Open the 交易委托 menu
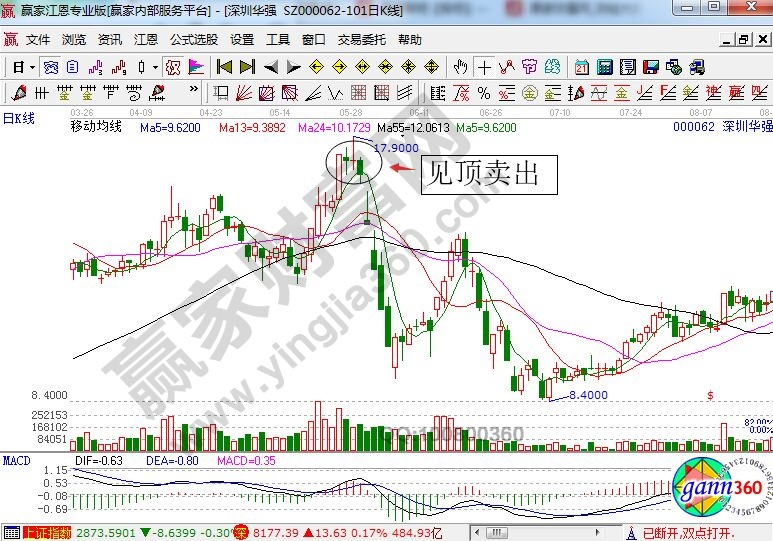This screenshot has width=773, height=541. (x=361, y=40)
